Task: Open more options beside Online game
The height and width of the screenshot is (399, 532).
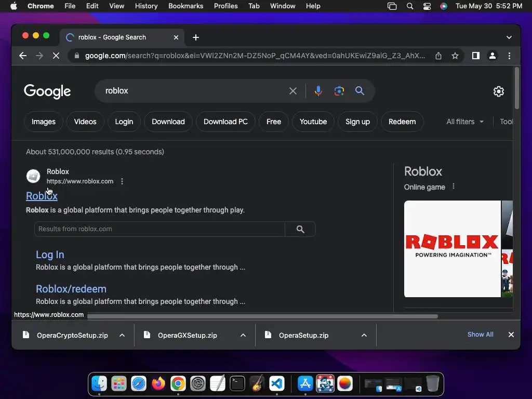Action: click(454, 187)
